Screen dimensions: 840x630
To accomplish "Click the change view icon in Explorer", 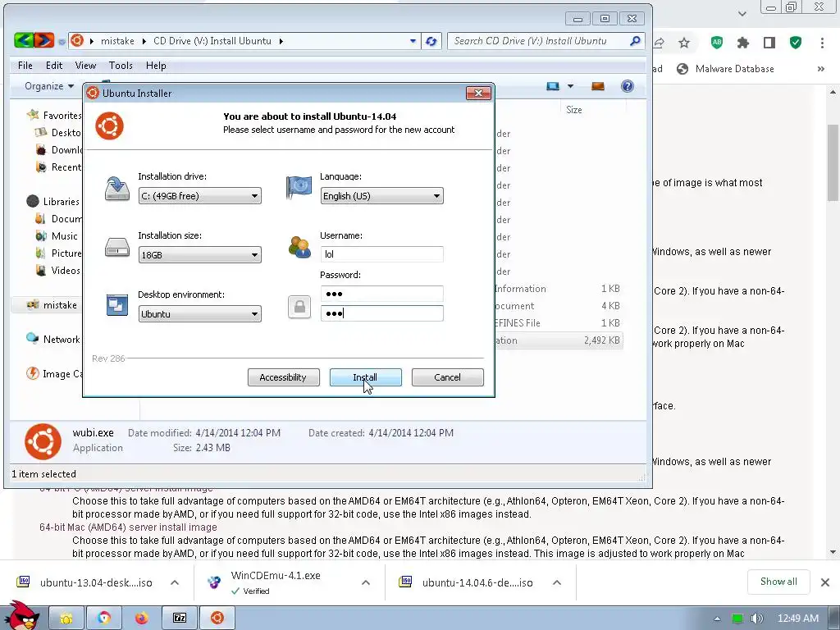I will click(x=553, y=86).
